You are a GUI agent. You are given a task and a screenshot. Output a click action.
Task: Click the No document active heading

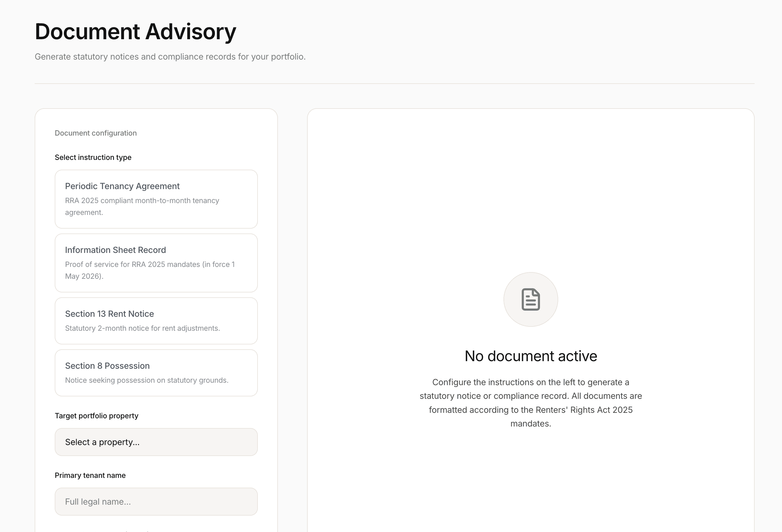click(x=531, y=356)
